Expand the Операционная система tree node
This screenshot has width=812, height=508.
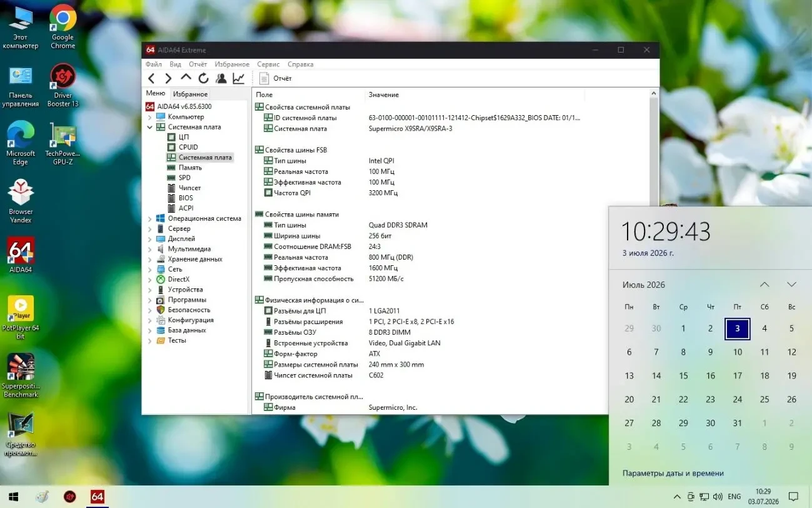tap(149, 219)
